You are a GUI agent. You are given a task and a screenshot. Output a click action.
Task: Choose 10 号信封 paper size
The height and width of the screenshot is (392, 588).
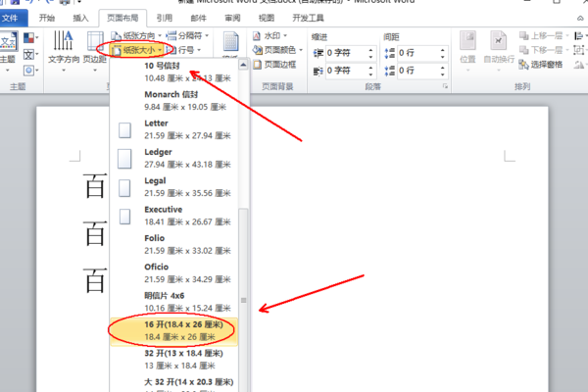tap(174, 72)
